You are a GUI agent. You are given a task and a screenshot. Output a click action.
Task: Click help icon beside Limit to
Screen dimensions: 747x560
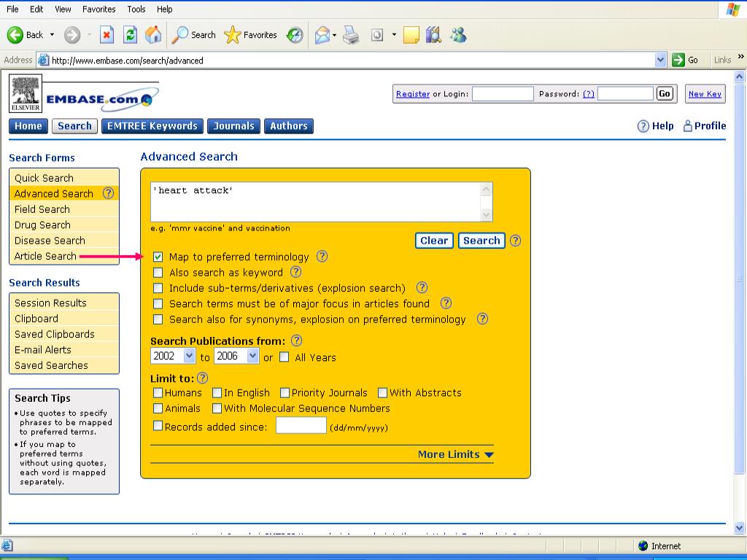tap(203, 378)
